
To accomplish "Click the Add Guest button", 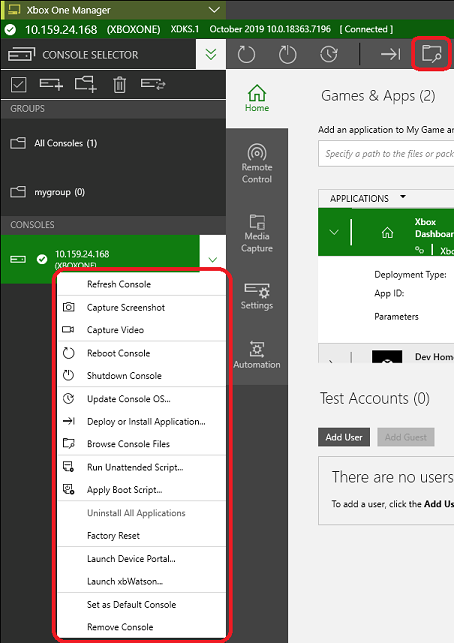I will click(406, 438).
